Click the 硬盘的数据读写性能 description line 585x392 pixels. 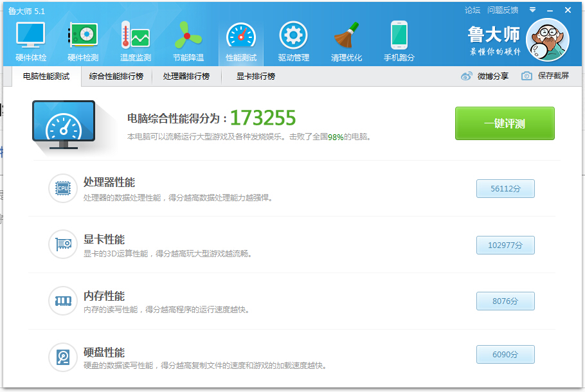click(205, 366)
